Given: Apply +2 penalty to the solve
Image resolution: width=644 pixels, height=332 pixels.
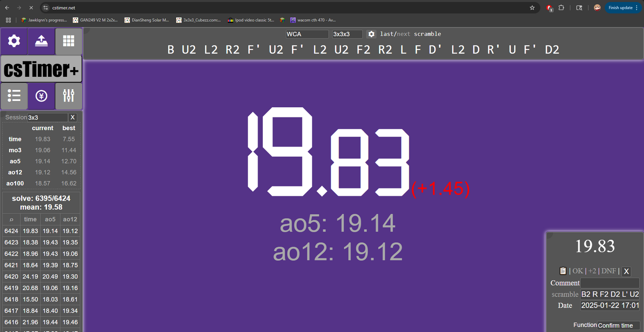Looking at the screenshot, I should pos(592,271).
